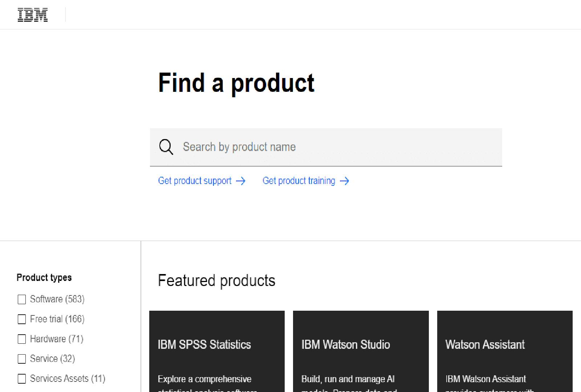This screenshot has width=581, height=392.
Task: Click the Featured products heading
Action: coord(216,281)
